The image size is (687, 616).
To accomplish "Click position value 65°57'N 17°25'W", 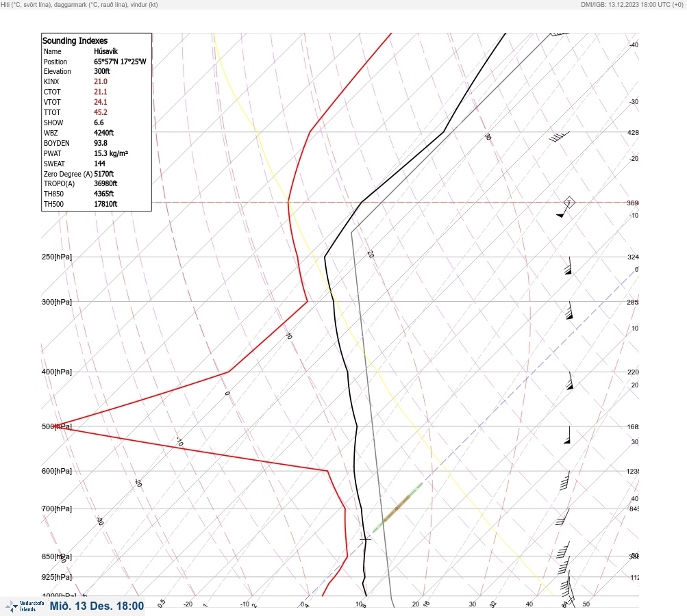I will [x=120, y=62].
